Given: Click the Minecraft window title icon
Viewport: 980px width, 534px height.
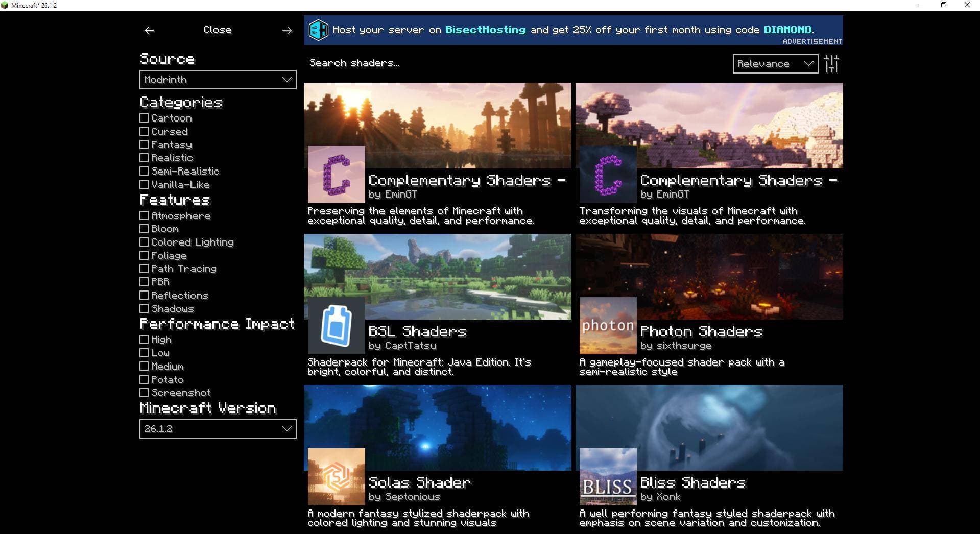Looking at the screenshot, I should click(6, 5).
